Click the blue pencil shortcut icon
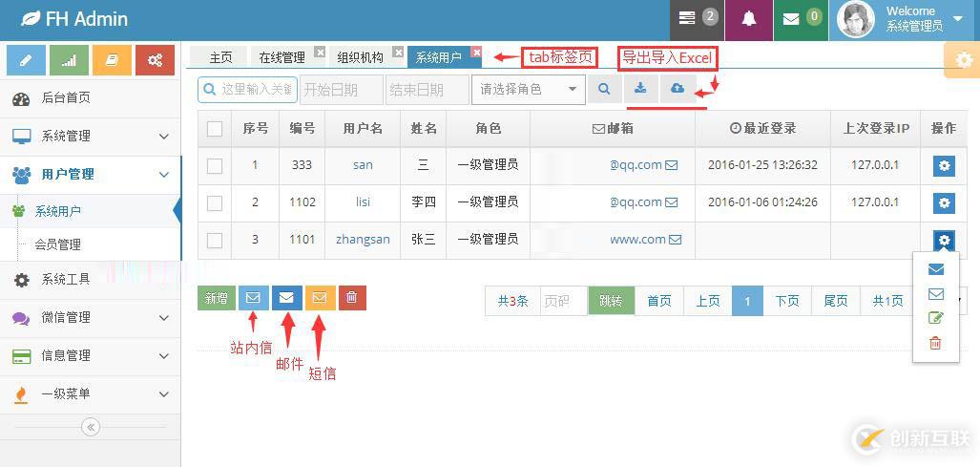 tap(26, 60)
